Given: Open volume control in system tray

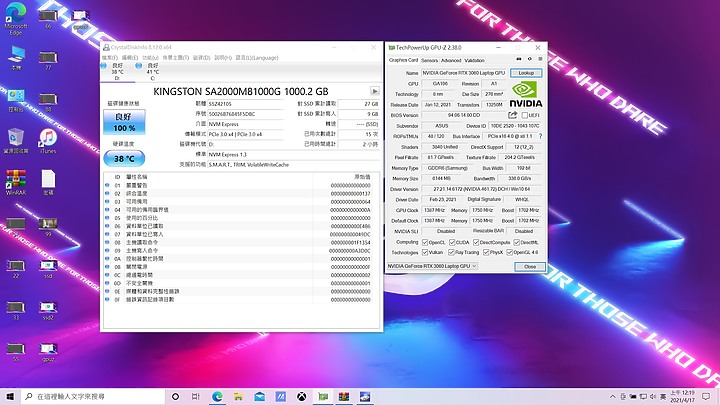Looking at the screenshot, I should [x=652, y=396].
